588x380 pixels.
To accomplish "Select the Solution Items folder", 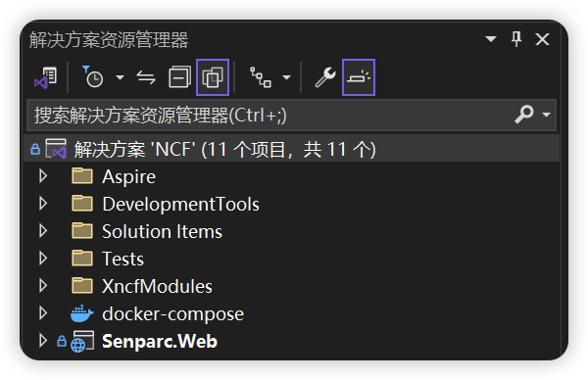I will point(162,231).
